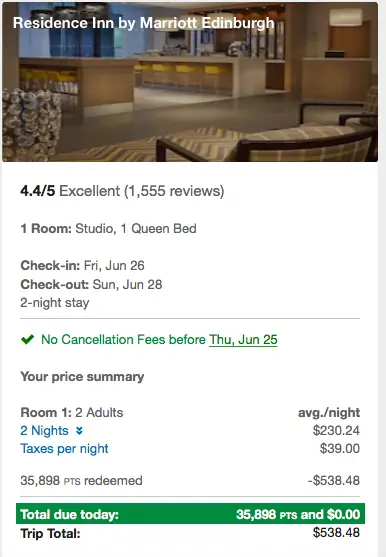Screen dimensions: 386x557
Task: Click the 35,898 PTS redeemed line
Action: 81,481
